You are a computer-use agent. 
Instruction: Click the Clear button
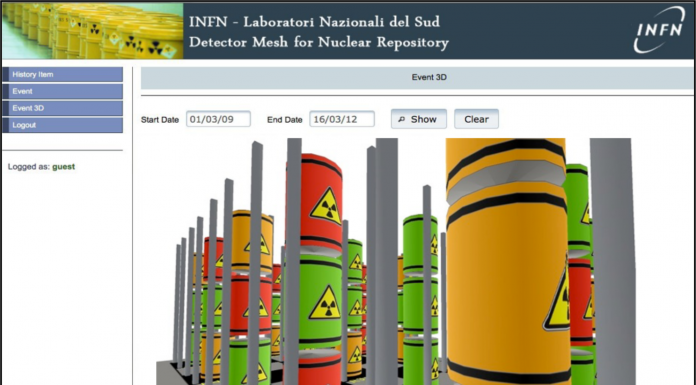476,119
